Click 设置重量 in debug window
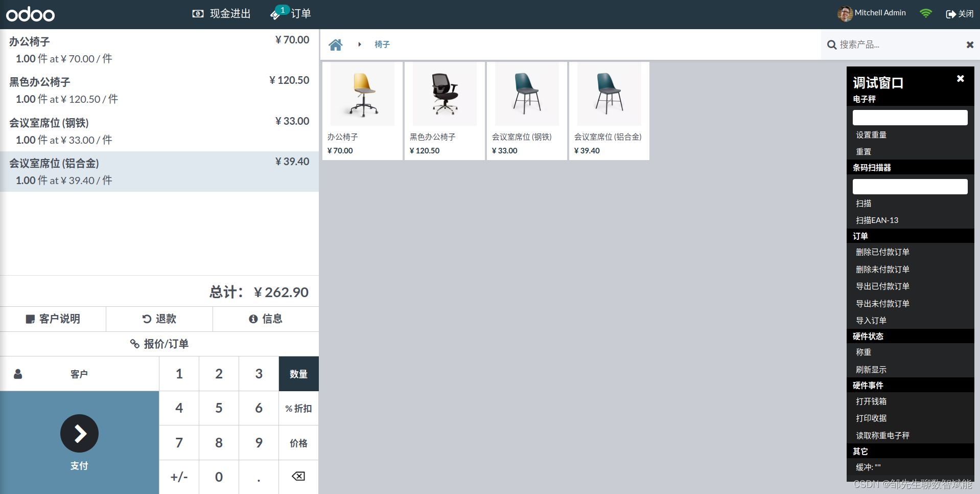This screenshot has width=980, height=494. (x=871, y=135)
